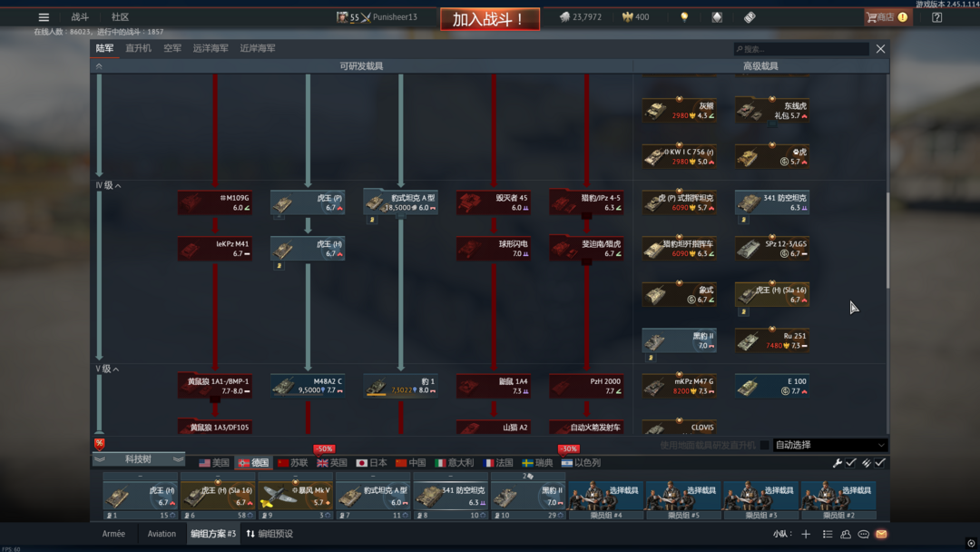Select the 以色列 nation tab
The image size is (980, 552).
point(582,463)
